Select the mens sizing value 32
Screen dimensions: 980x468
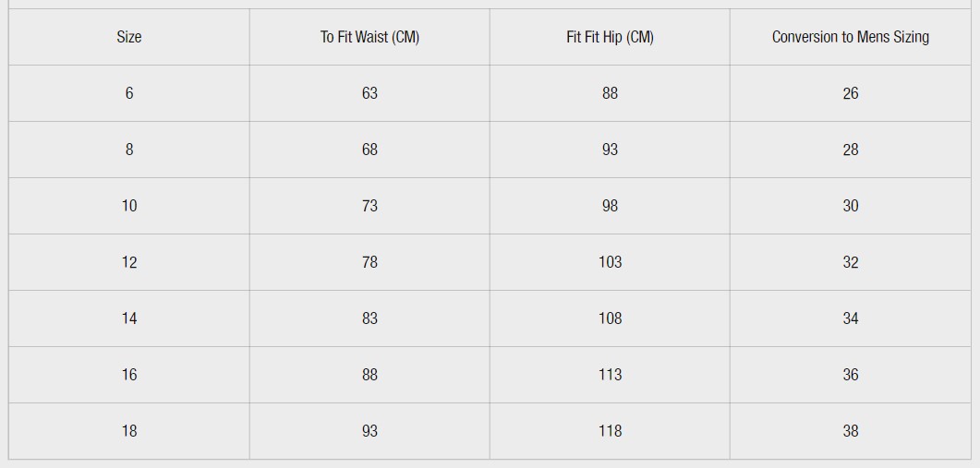(850, 262)
